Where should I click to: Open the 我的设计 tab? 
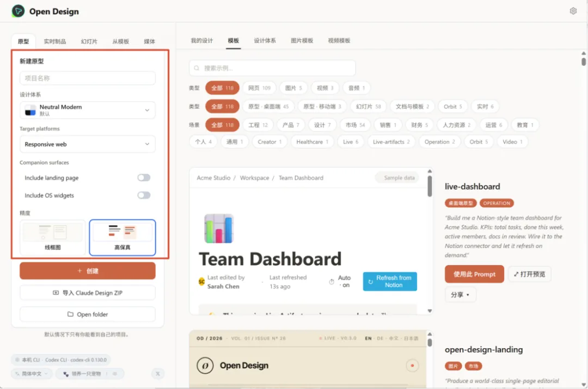[x=201, y=40]
